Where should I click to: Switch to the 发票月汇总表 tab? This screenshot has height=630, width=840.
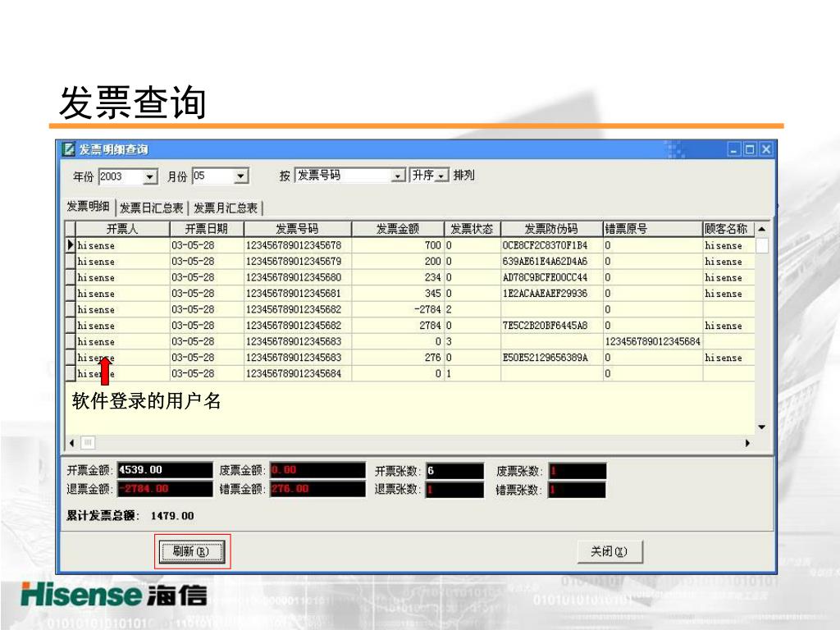pos(226,208)
